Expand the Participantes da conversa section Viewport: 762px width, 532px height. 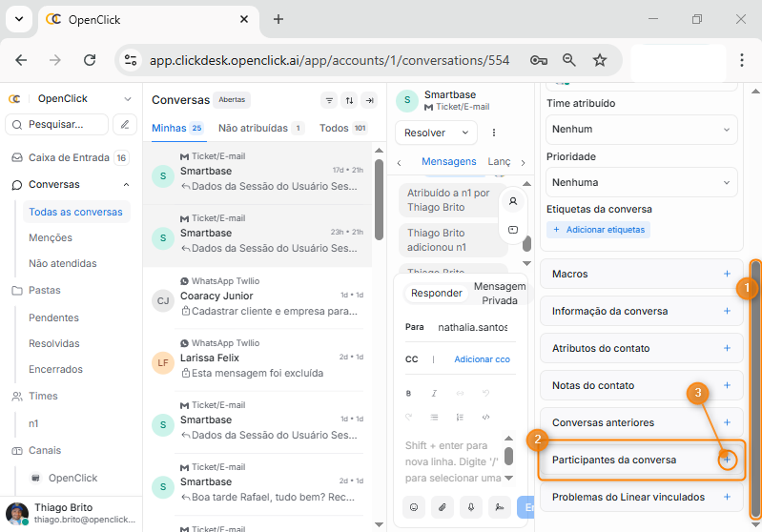pyautogui.click(x=727, y=460)
